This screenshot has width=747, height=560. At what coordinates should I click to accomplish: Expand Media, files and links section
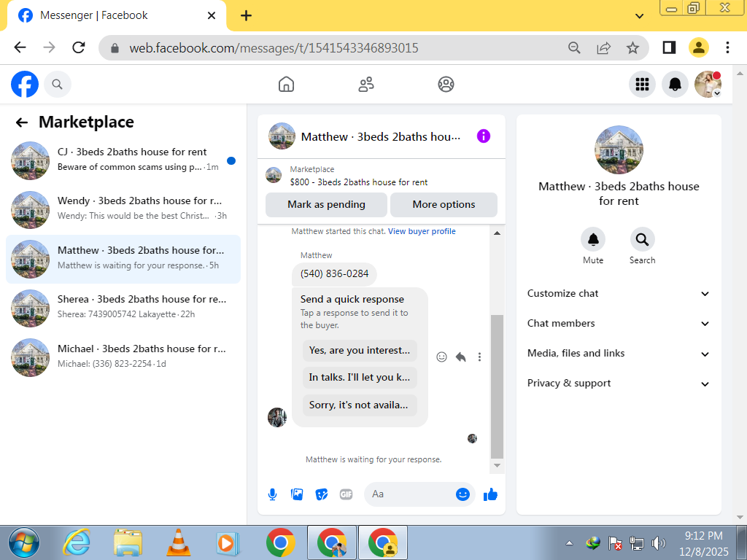(x=619, y=354)
